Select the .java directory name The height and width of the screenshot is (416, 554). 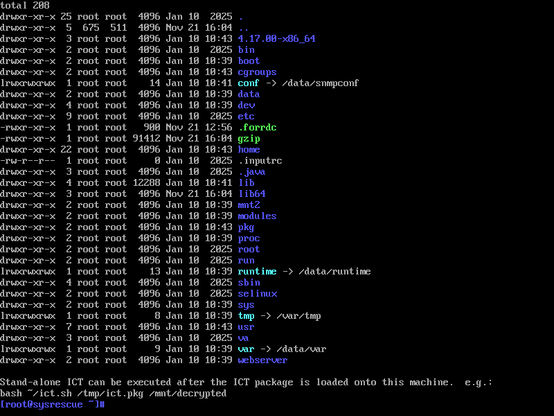[252, 172]
